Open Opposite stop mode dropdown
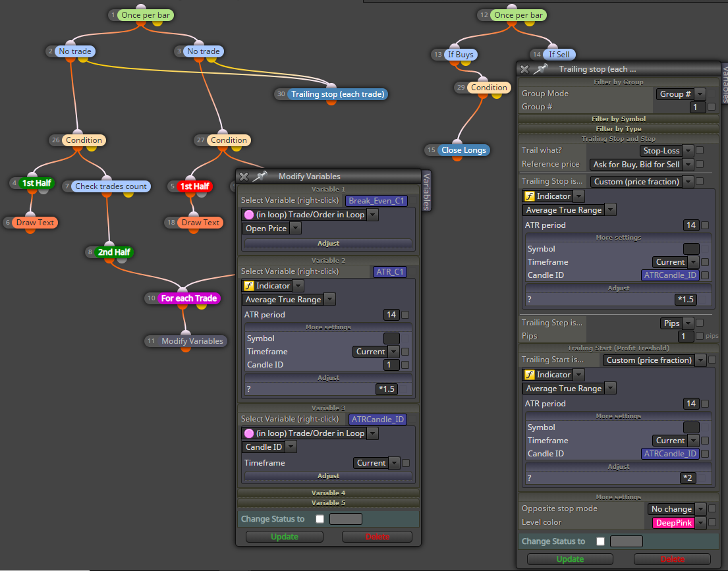 tap(677, 509)
